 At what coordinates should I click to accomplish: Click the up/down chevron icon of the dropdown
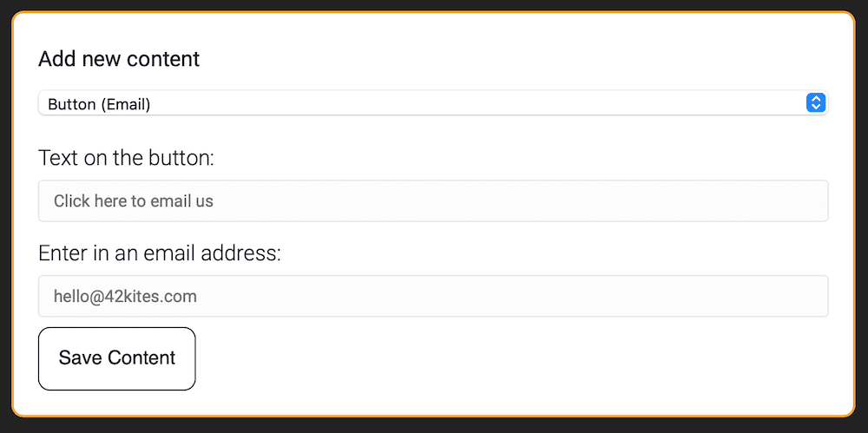point(815,103)
